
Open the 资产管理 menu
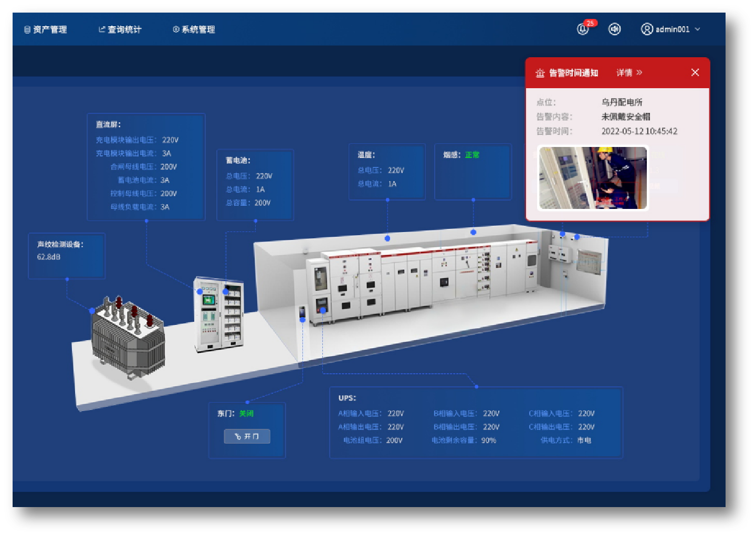coord(46,30)
